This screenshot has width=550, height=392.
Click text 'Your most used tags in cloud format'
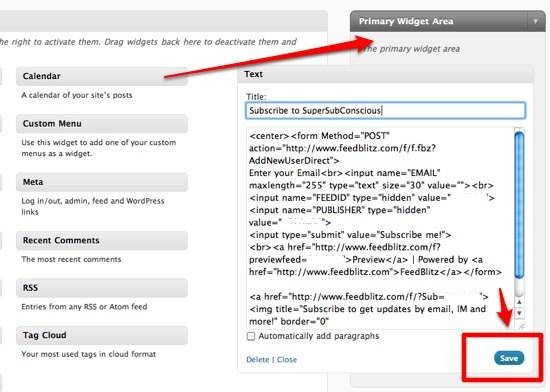[88, 354]
